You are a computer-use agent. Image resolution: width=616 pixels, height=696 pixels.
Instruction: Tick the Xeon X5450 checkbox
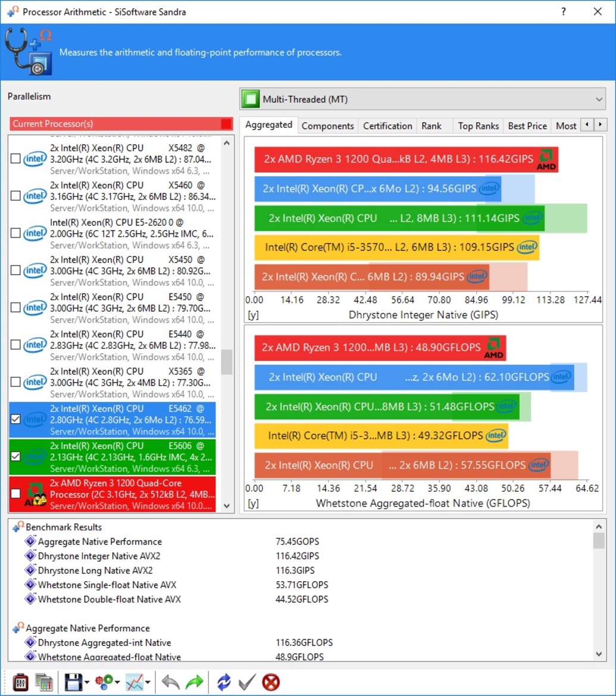pos(15,271)
